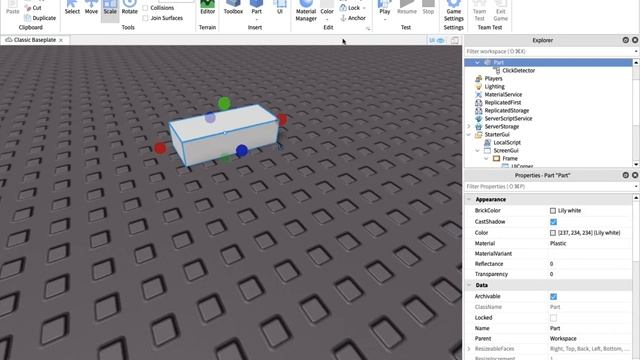Activate the Rotate tool
Viewport: 640px width, 360px height.
pyautogui.click(x=129, y=7)
